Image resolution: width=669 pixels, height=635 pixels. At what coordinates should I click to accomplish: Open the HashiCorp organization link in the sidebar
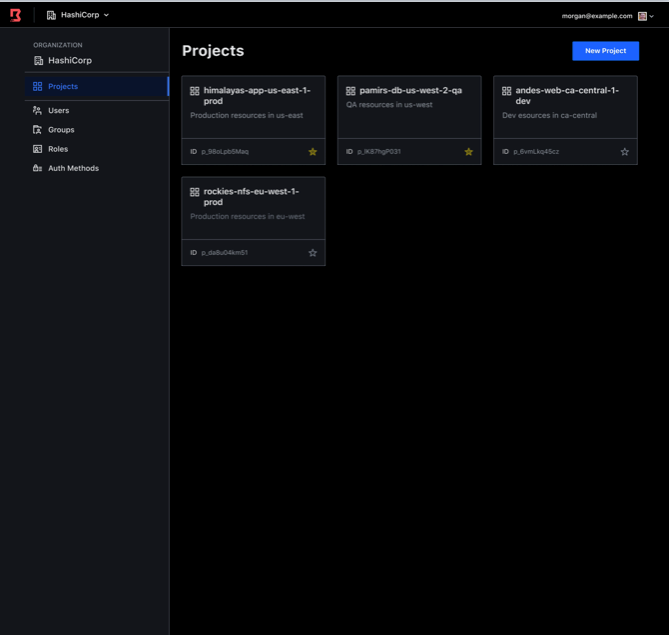(63, 61)
